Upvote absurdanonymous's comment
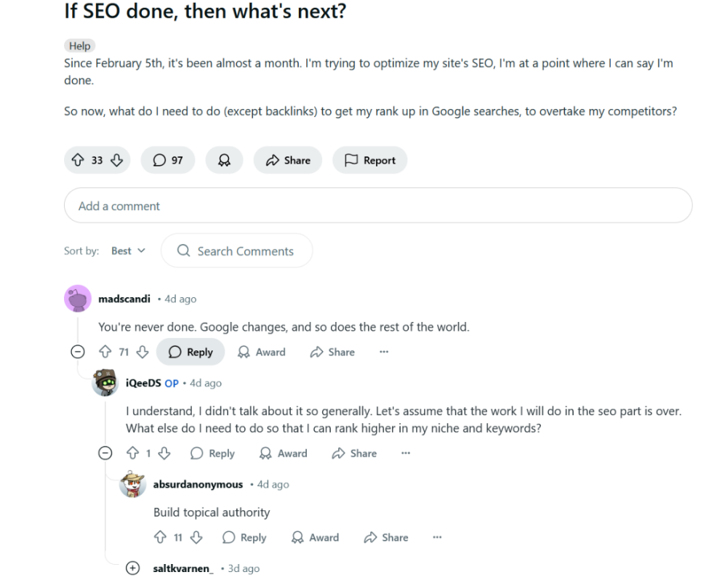Image resolution: width=709 pixels, height=588 pixels. pos(161,537)
